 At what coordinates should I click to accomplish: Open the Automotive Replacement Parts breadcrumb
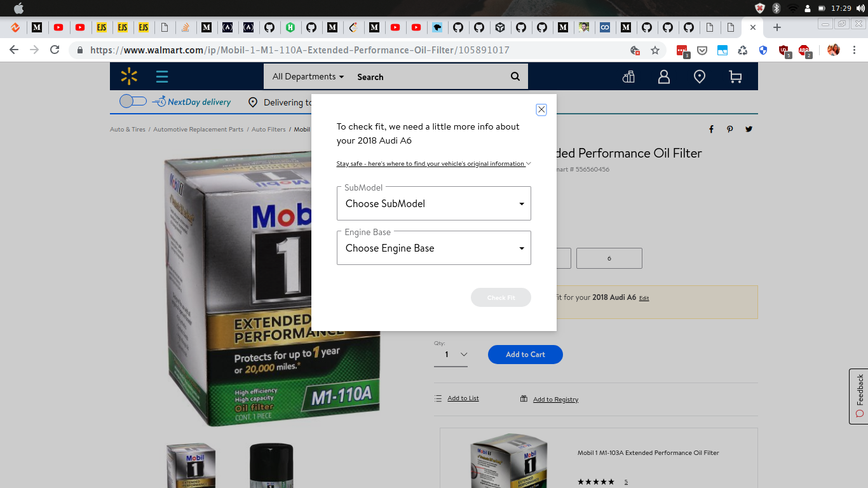(198, 129)
